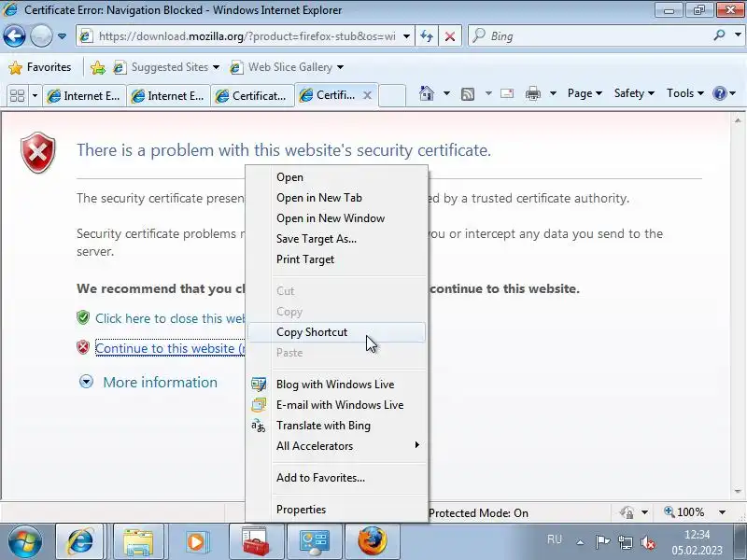747x560 pixels.
Task: Open Suggested Sites link
Action: (166, 67)
